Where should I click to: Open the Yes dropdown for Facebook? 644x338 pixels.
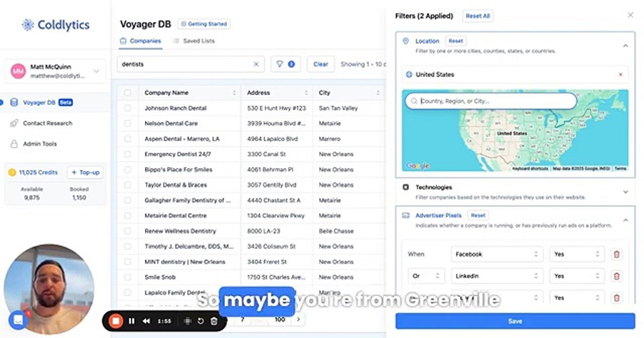577,254
